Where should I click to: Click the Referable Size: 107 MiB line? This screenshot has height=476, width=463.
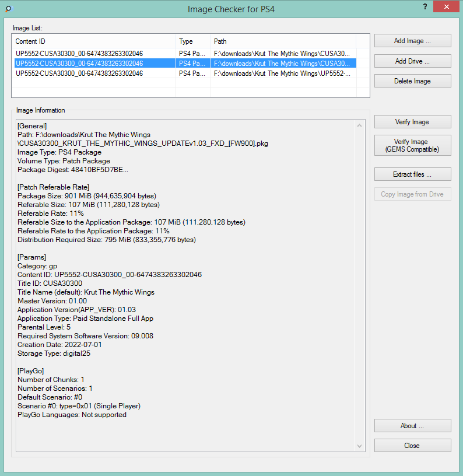pos(89,205)
